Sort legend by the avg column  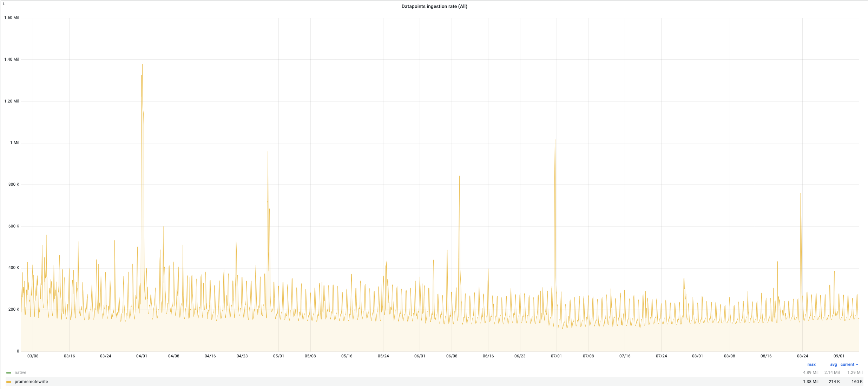pyautogui.click(x=833, y=365)
